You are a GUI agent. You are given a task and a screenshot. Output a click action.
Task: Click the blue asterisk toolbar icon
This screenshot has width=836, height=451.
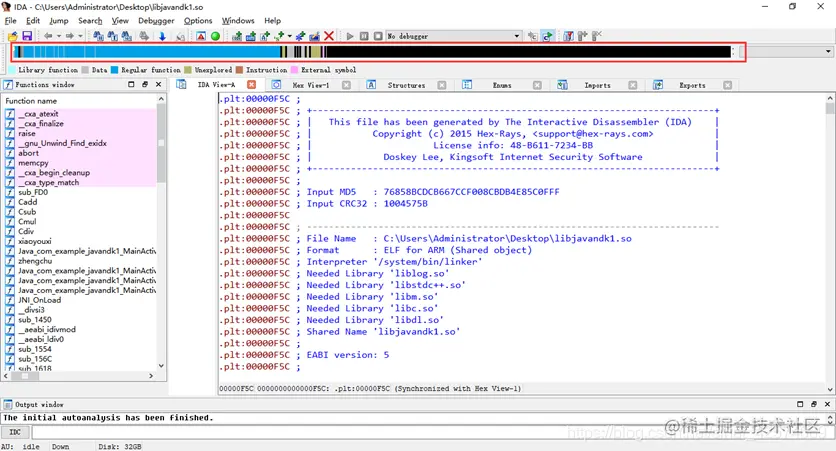click(300, 36)
